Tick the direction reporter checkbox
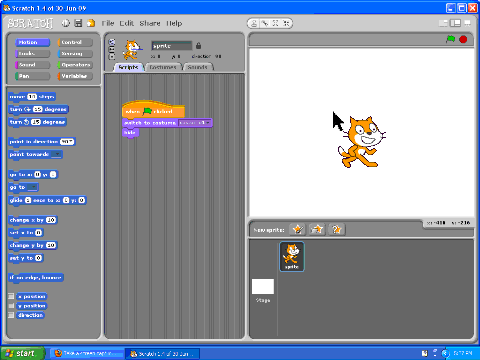Screen dimensions: 480x360 (x=11, y=315)
